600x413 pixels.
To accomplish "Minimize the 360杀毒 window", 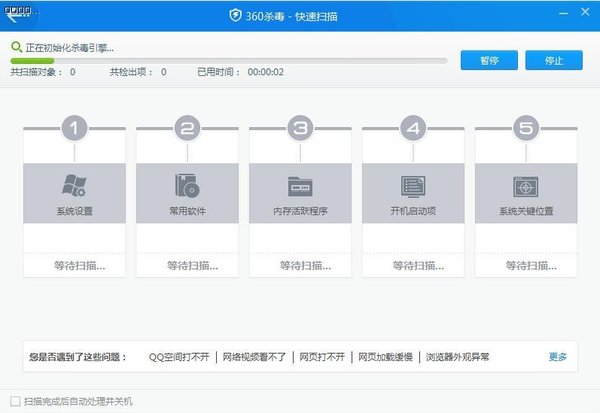I will click(x=563, y=13).
